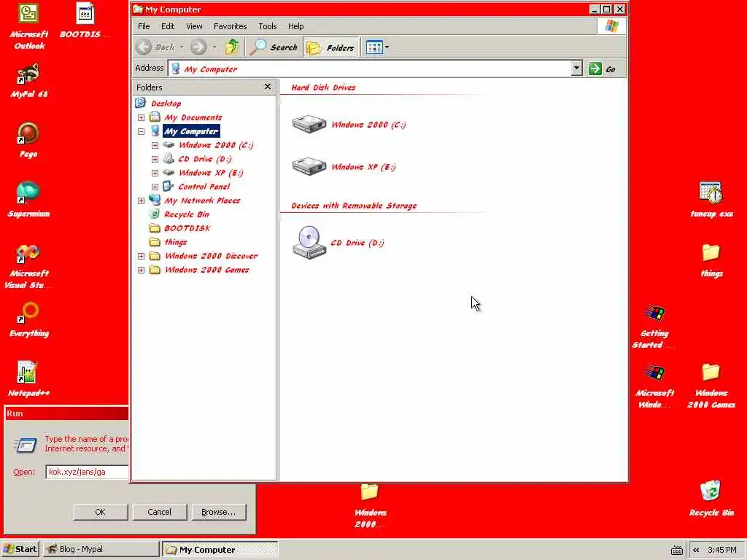
Task: Click OK in Run dialog
Action: (100, 512)
